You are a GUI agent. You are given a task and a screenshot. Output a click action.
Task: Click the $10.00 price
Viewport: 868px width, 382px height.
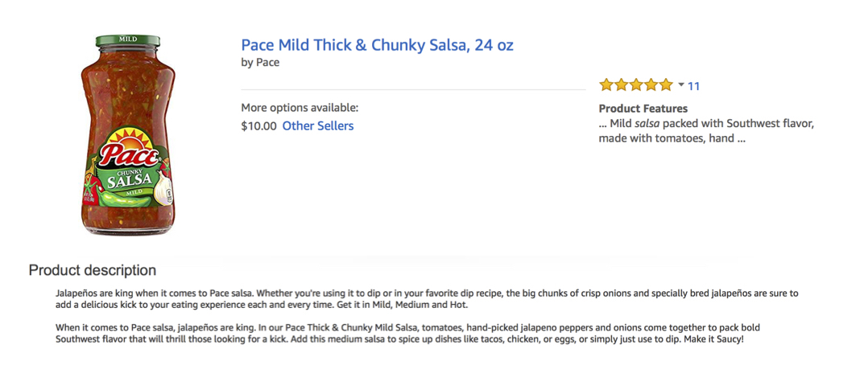click(x=258, y=125)
